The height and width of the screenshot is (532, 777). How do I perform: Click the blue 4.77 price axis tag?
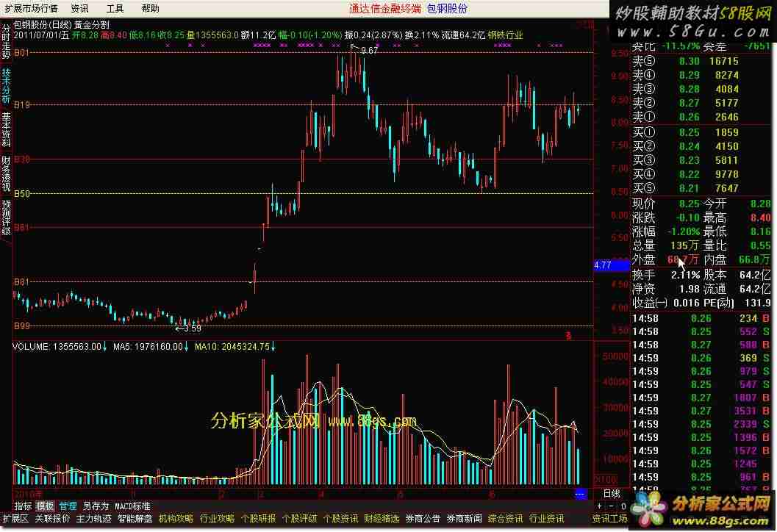point(612,265)
